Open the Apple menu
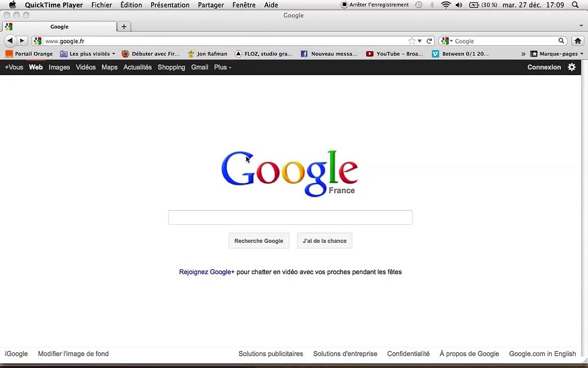 (12, 5)
